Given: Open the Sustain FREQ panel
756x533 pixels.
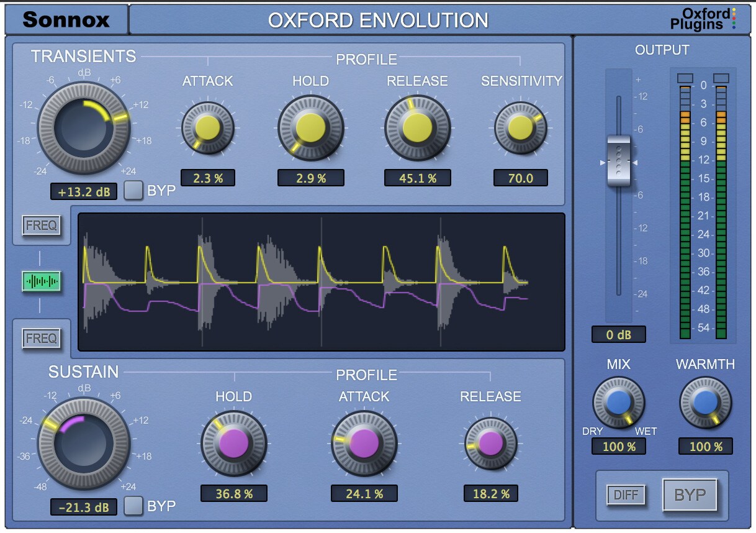Looking at the screenshot, I should pos(41,339).
